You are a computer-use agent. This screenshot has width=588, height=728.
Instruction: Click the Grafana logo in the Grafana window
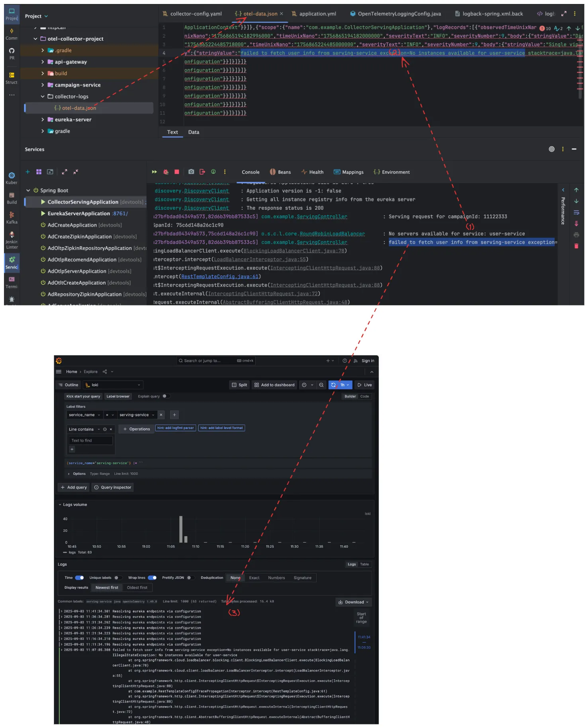(59, 361)
